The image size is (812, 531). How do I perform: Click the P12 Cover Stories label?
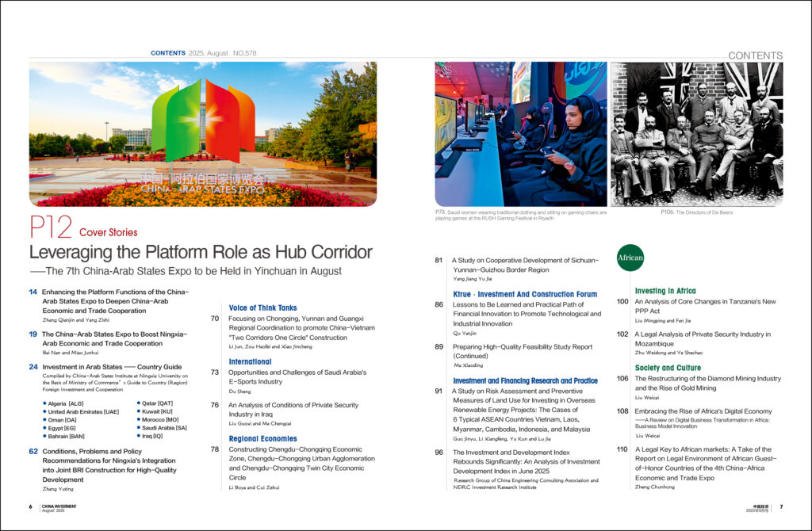pos(83,227)
